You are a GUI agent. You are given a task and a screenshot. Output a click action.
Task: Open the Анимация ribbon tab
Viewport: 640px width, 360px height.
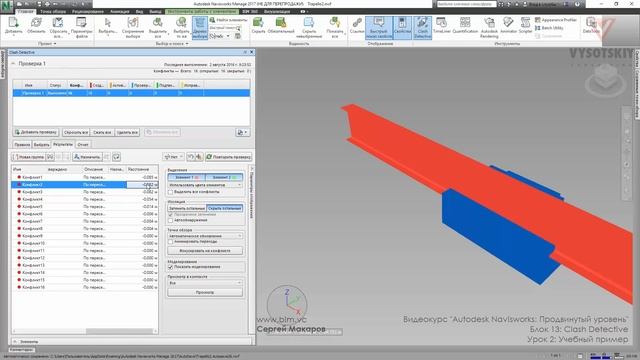120,11
